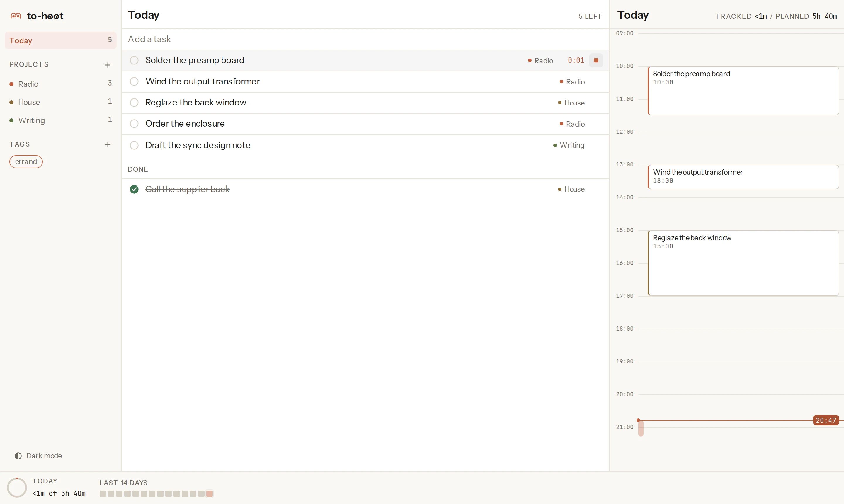This screenshot has width=844, height=504.
Task: Toggle Dark mode
Action: 38,456
